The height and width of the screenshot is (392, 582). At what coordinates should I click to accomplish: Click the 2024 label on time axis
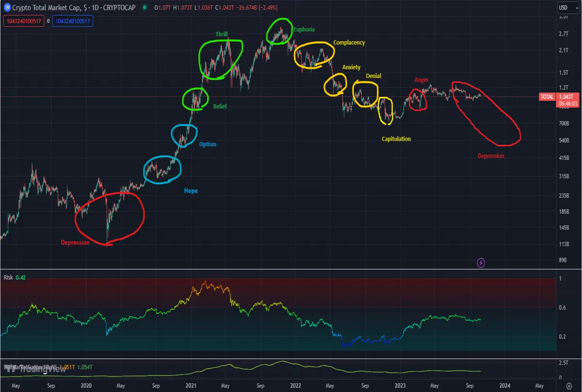click(x=504, y=386)
